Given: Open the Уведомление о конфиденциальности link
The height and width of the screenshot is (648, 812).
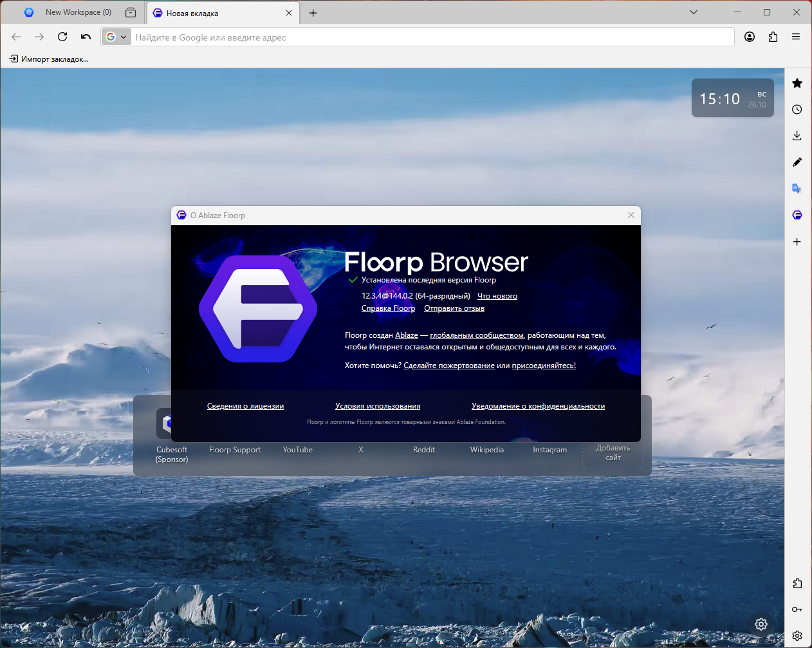Looking at the screenshot, I should pos(538,406).
